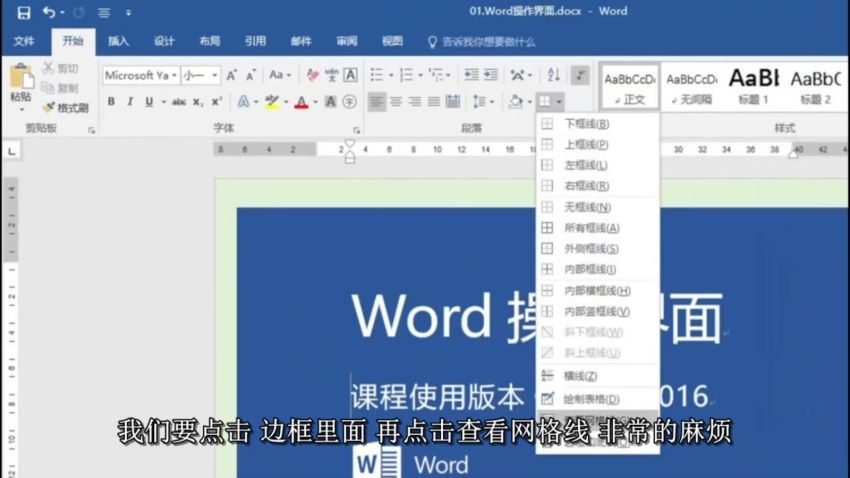This screenshot has height=478, width=850.
Task: Open the Aa change case dropdown
Action: click(280, 75)
